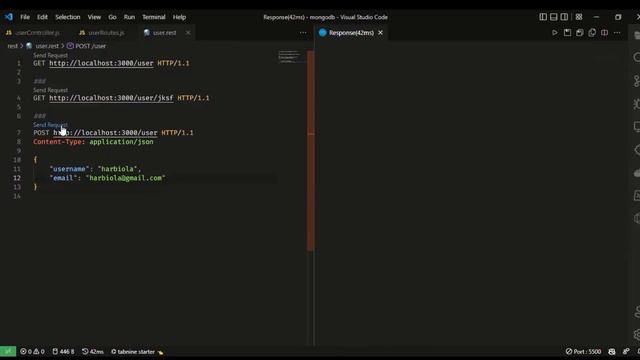Image resolution: width=640 pixels, height=360 pixels.
Task: Close the Response(42ms) tab
Action: click(380, 33)
